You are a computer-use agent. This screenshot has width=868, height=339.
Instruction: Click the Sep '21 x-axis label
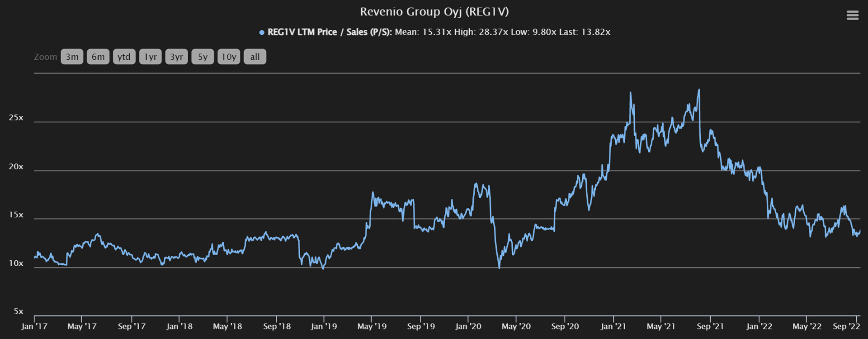(710, 326)
